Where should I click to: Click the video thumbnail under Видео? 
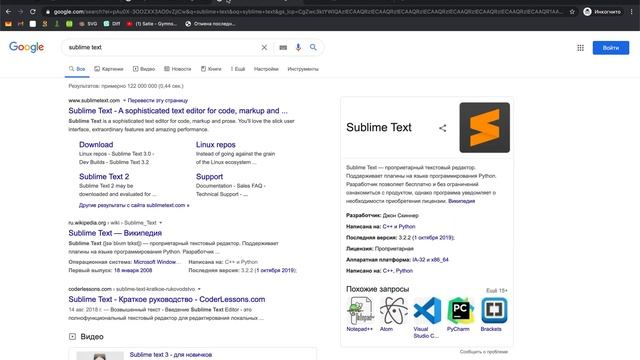click(100, 356)
